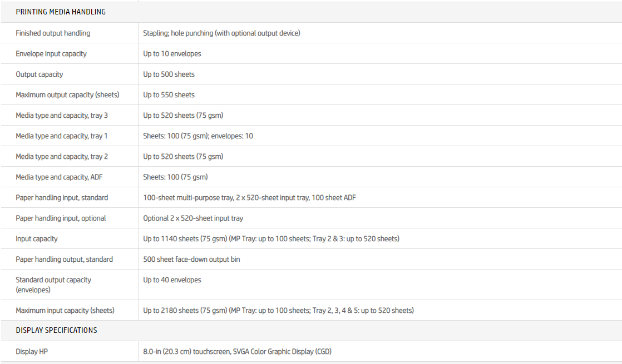This screenshot has width=622, height=364.
Task: Click the Media type and capacity, tray 3 label
Action: click(62, 116)
